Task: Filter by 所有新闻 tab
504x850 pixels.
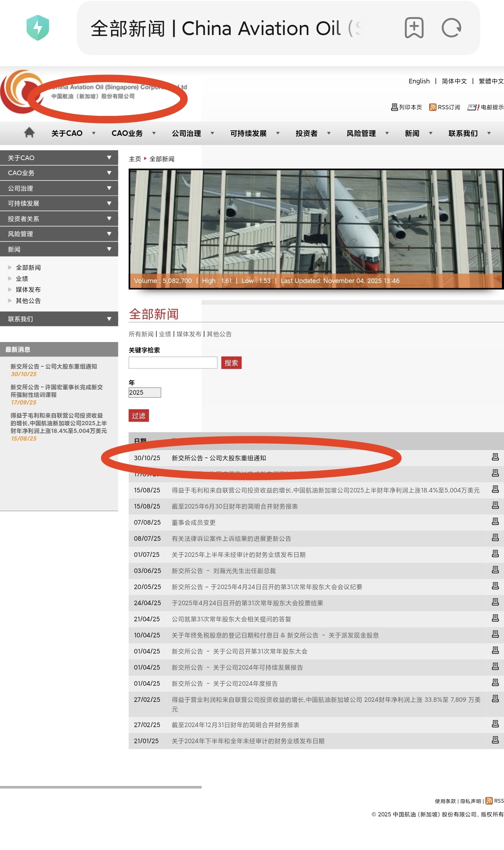Action: coord(141,334)
